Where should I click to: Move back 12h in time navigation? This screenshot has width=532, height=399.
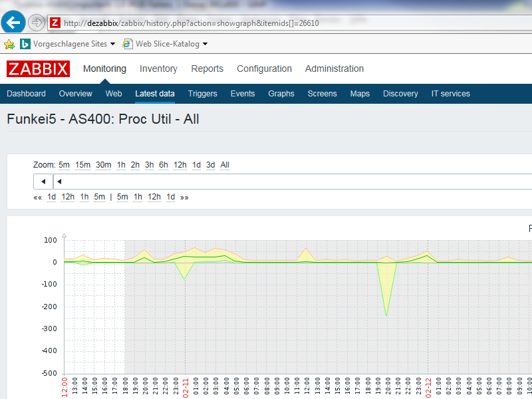(x=68, y=197)
